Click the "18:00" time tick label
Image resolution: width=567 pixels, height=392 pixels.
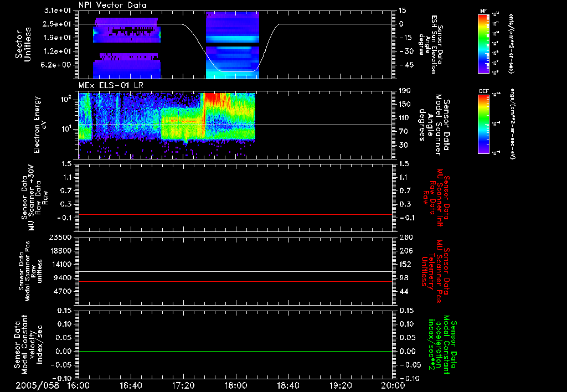236,385
